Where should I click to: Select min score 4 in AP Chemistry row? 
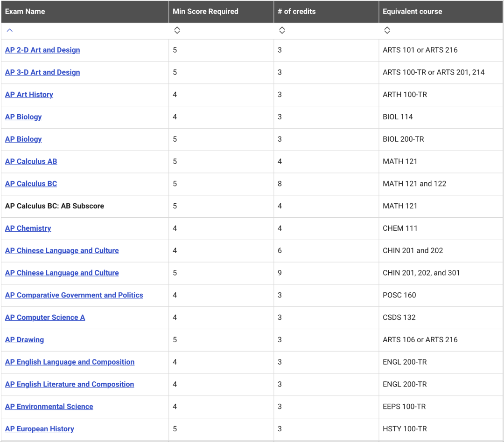[221, 228]
